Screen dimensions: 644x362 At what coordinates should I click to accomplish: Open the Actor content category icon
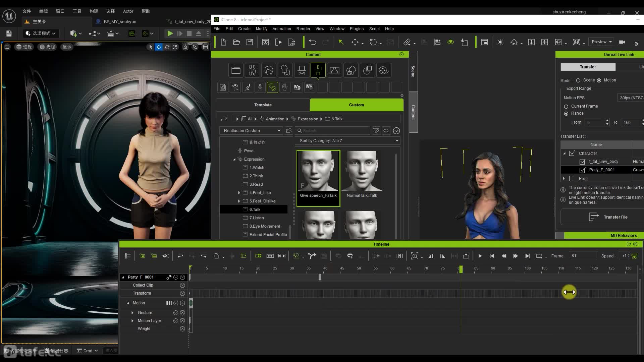point(252,70)
